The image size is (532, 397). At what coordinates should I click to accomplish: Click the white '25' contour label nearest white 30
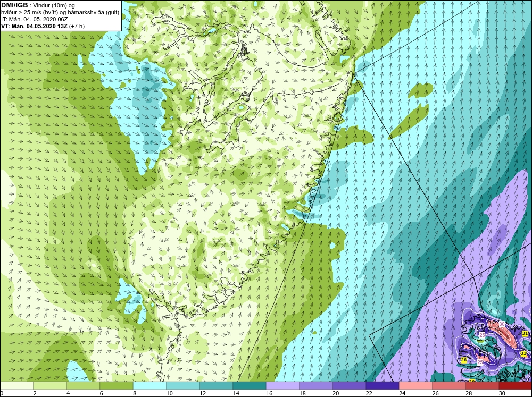pos(482,335)
